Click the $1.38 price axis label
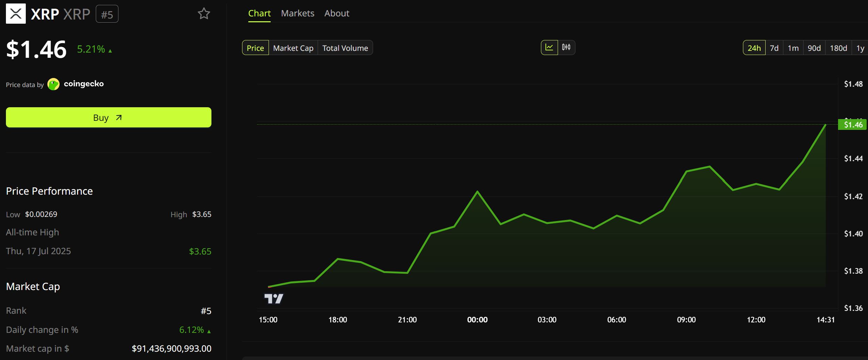The width and height of the screenshot is (868, 360). coord(853,271)
